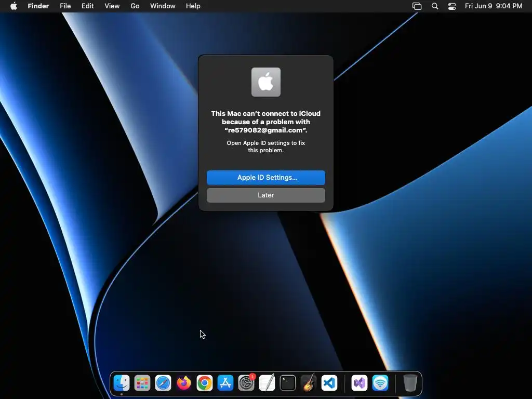Open the Apple menu
The height and width of the screenshot is (399, 532).
pos(14,6)
